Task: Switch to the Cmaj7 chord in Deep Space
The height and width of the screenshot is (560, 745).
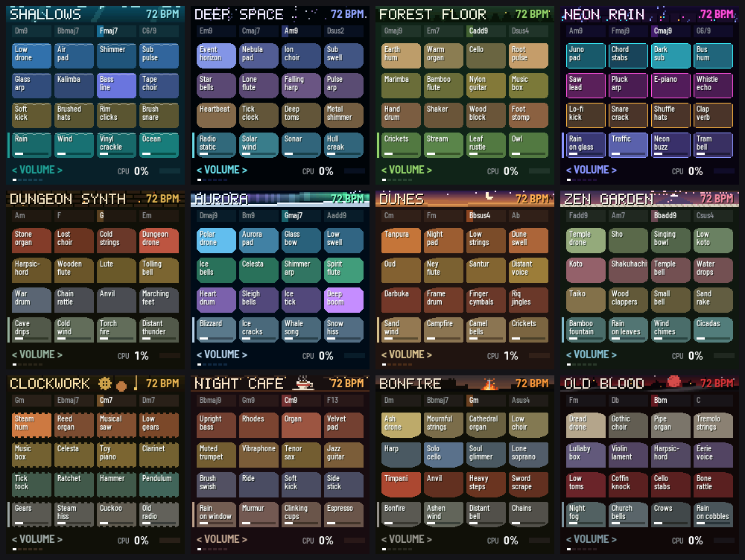Action: click(259, 31)
